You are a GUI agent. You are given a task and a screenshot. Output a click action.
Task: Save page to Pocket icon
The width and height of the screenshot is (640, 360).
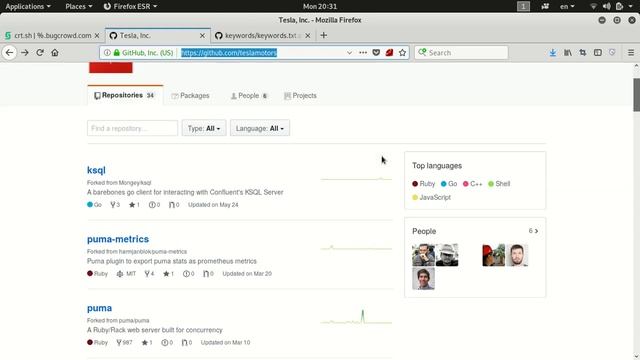[x=376, y=53]
